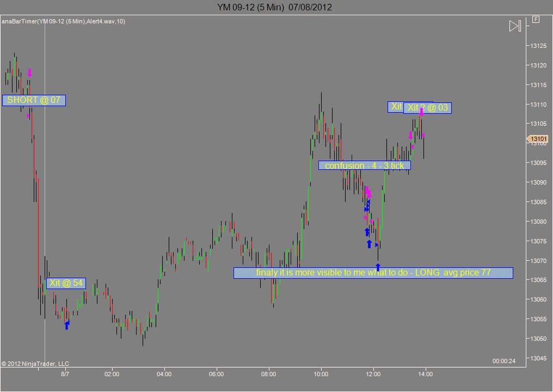Click the 12:00 time axis label
Viewport: 553px width, 392px height.
point(373,374)
